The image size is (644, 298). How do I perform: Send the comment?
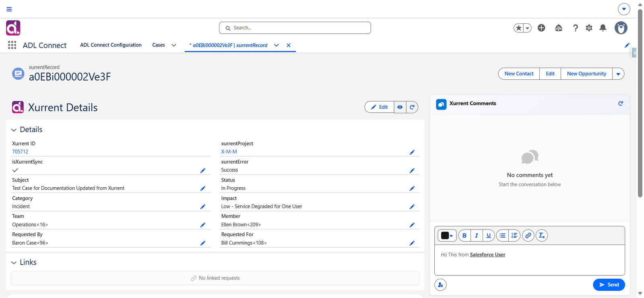[x=609, y=285]
